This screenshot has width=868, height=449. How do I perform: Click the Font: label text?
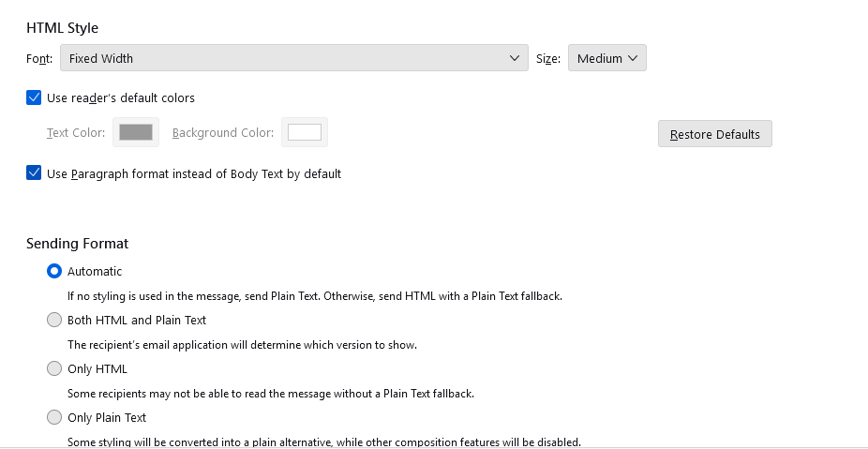point(39,58)
